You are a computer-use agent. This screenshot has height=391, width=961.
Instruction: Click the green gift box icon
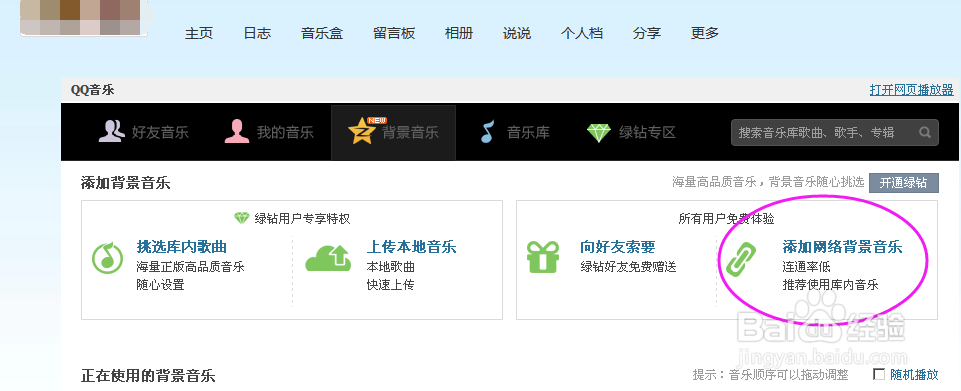tap(543, 257)
